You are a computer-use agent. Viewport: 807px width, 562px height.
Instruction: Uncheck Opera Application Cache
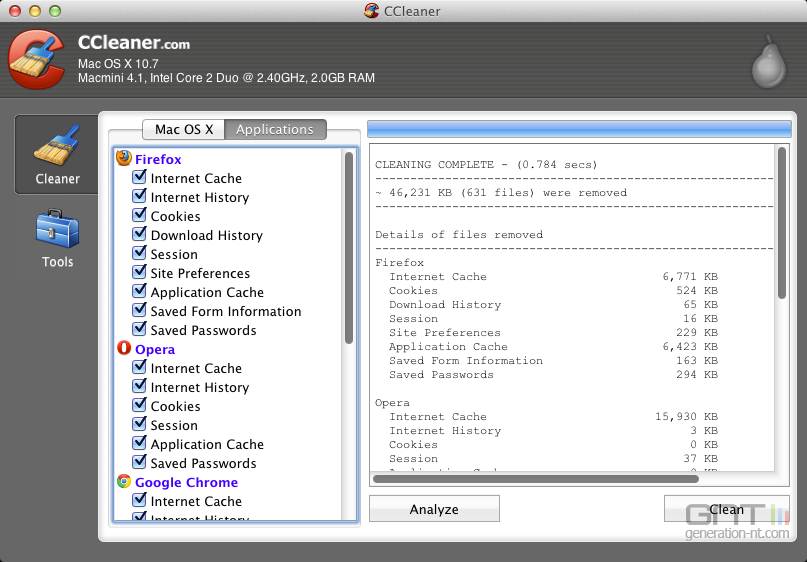tap(139, 443)
